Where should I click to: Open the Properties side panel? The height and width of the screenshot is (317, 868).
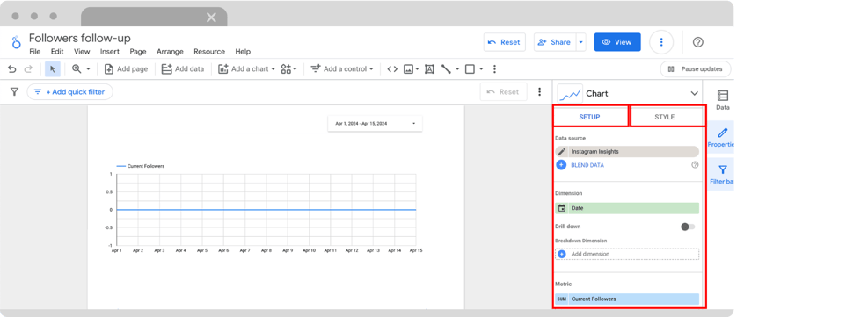pos(722,138)
